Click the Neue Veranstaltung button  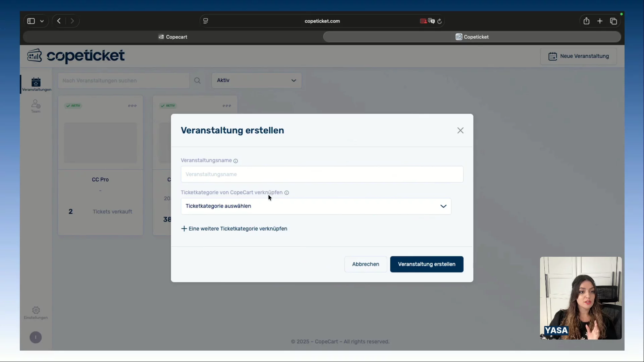[578, 56]
